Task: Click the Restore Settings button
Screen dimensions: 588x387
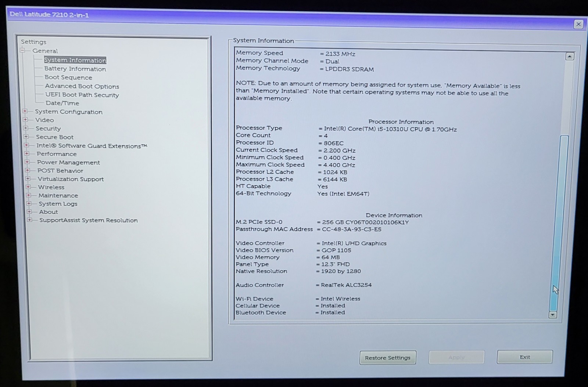Action: point(388,358)
